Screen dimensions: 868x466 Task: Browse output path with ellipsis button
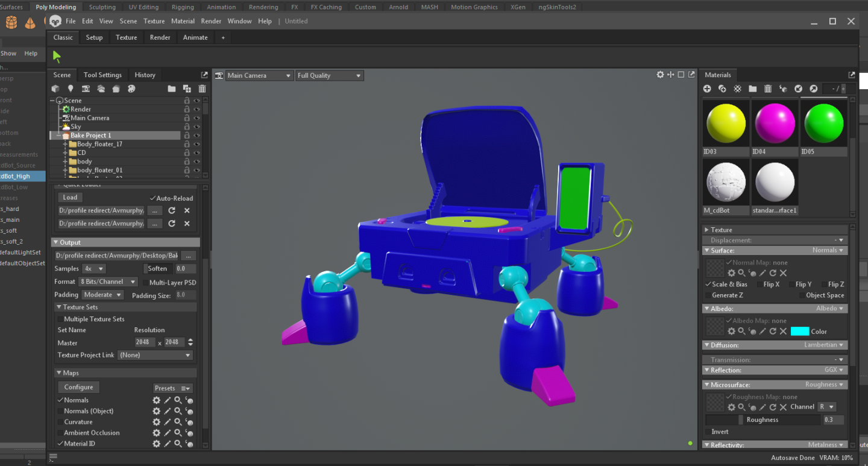(x=189, y=256)
